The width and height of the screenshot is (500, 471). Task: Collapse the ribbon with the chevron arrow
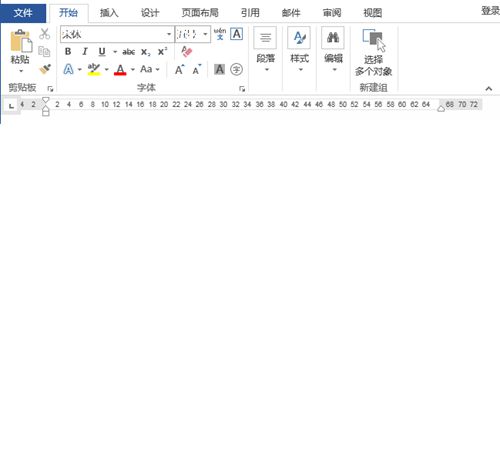pos(489,88)
